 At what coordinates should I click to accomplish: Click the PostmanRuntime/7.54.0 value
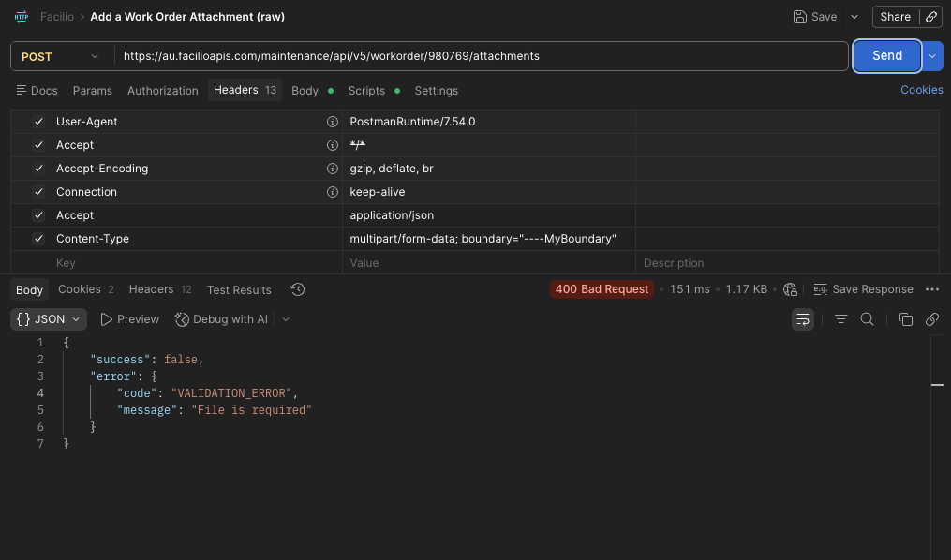(412, 122)
